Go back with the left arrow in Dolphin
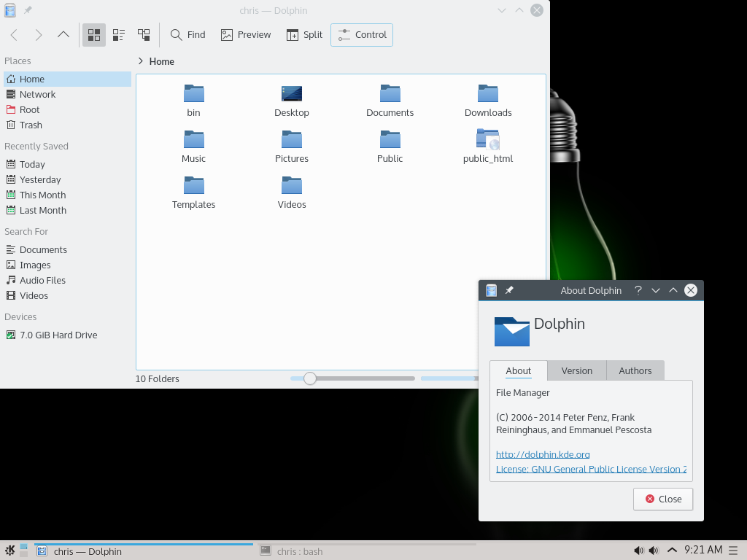747x560 pixels. [15, 35]
